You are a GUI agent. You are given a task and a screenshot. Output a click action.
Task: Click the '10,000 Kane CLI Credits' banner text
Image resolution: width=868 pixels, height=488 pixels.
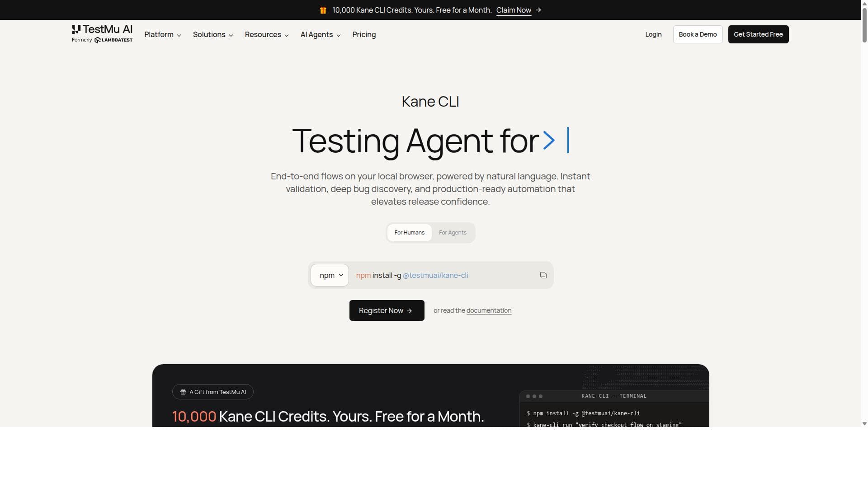pyautogui.click(x=412, y=10)
